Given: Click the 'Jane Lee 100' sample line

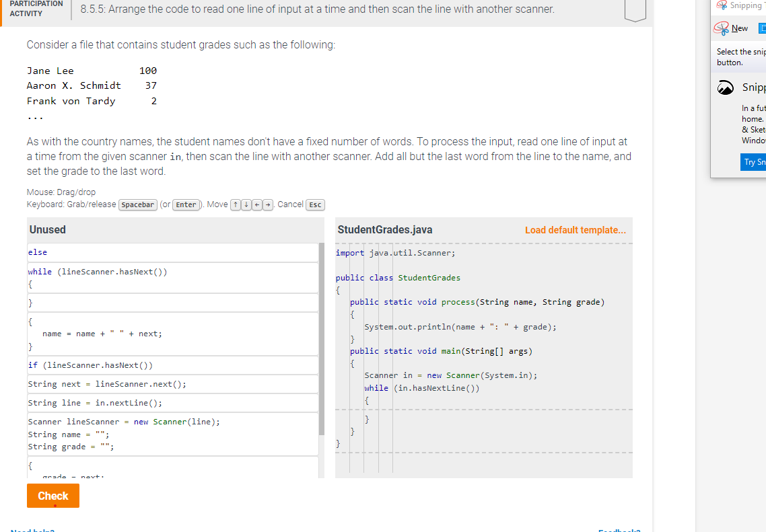Looking at the screenshot, I should click(92, 71).
